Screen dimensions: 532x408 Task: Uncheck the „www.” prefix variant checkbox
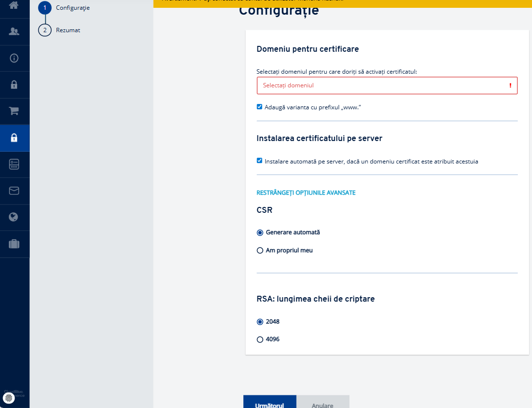coord(259,107)
